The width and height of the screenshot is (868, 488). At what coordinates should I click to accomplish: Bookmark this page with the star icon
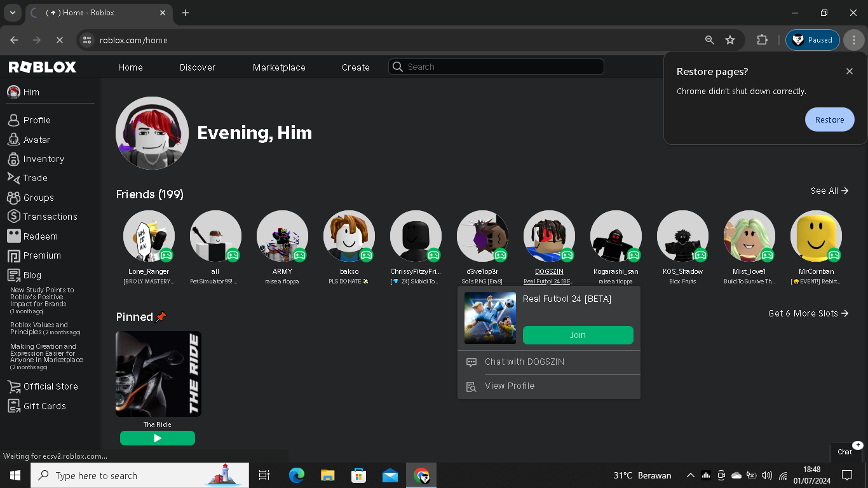tap(730, 40)
